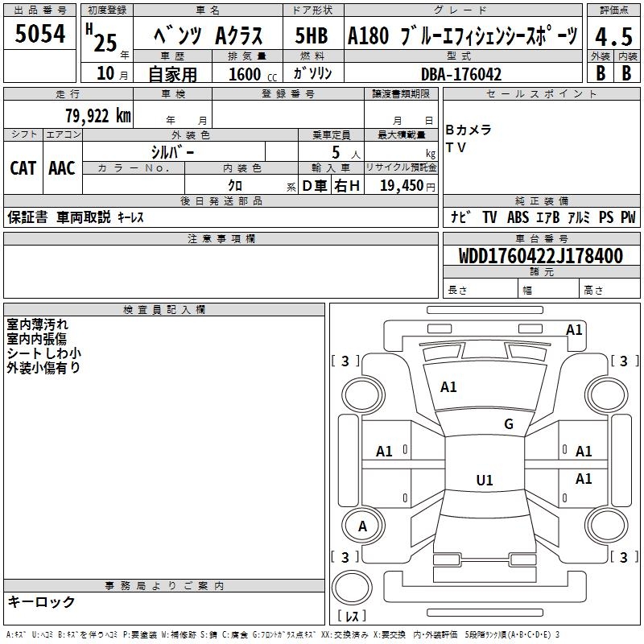This screenshot has width=644, height=644.
Task: Click the spare tire circle above '[レス]'
Action: (x=352, y=588)
